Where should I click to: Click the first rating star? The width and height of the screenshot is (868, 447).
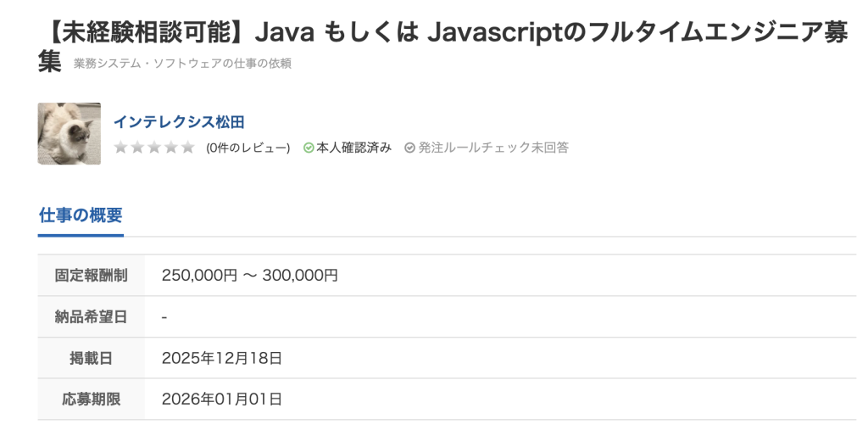[x=120, y=148]
